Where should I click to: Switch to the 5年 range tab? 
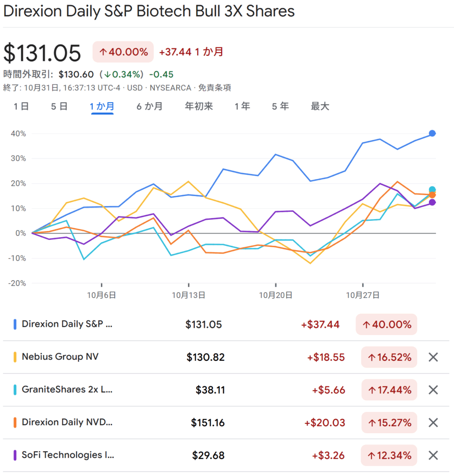[x=280, y=106]
